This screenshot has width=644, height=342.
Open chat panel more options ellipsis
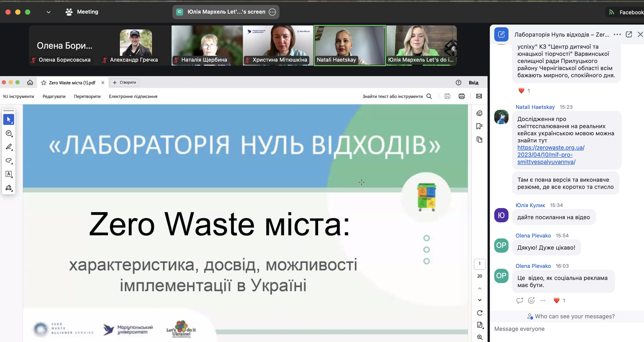tap(617, 35)
